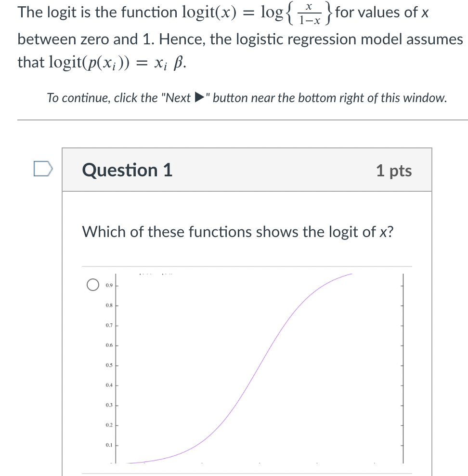Viewport: 468px width, 476px height.
Task: Click the "To continue" italic instruction text
Action: [247, 98]
